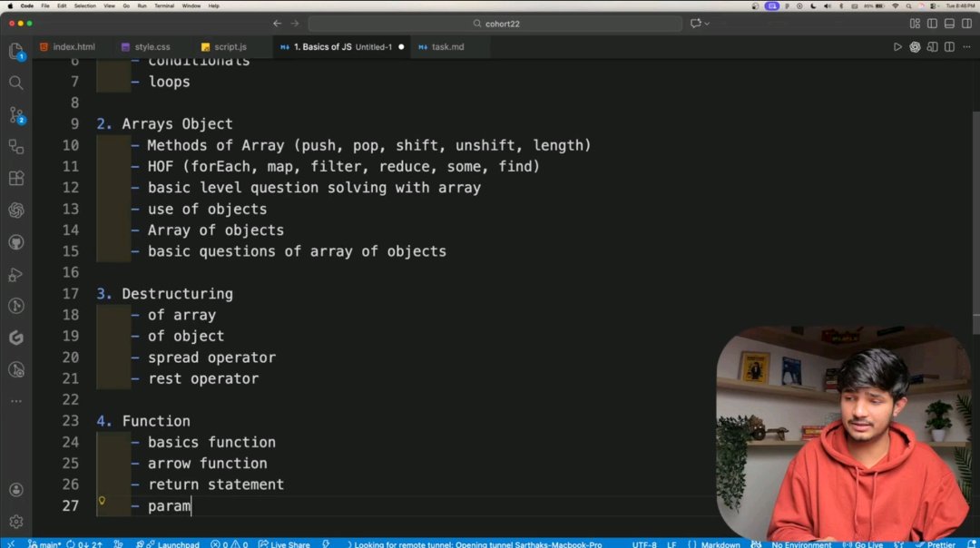This screenshot has height=548, width=980.
Task: Switch to the style.css tab
Action: click(x=146, y=47)
